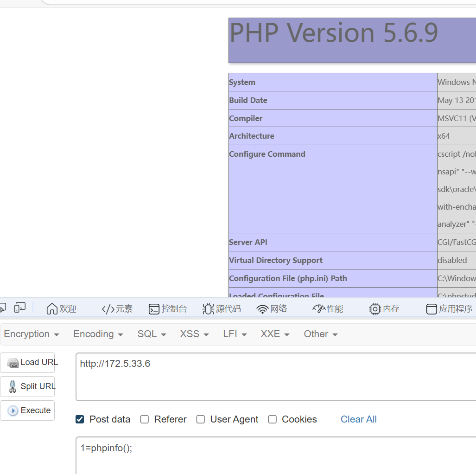Click the x64 architecture value
476x474 pixels.
pyautogui.click(x=444, y=136)
